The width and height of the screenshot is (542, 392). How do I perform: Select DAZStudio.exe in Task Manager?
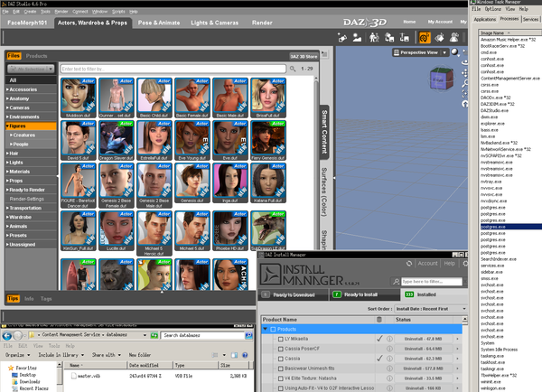tap(494, 110)
